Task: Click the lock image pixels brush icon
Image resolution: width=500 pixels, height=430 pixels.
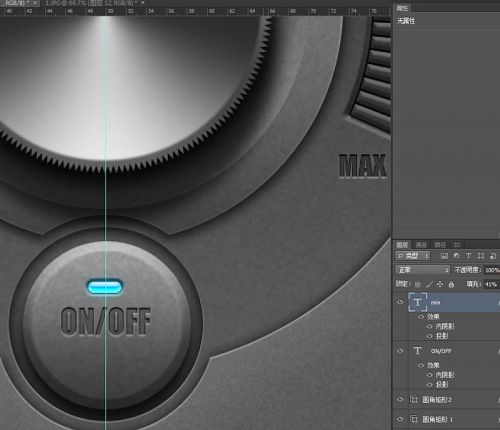Action: (429, 284)
